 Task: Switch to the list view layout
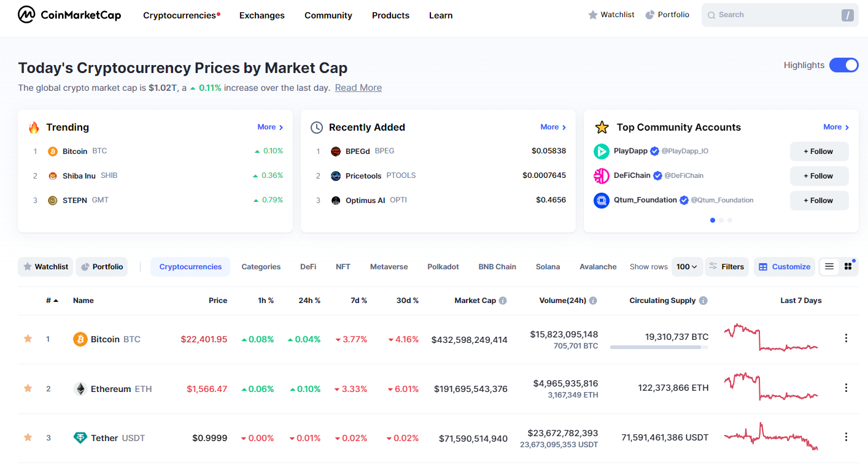(x=829, y=266)
